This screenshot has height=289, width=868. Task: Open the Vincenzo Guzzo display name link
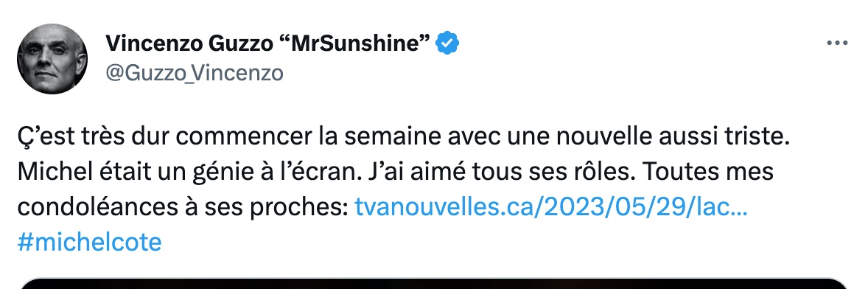pyautogui.click(x=268, y=43)
